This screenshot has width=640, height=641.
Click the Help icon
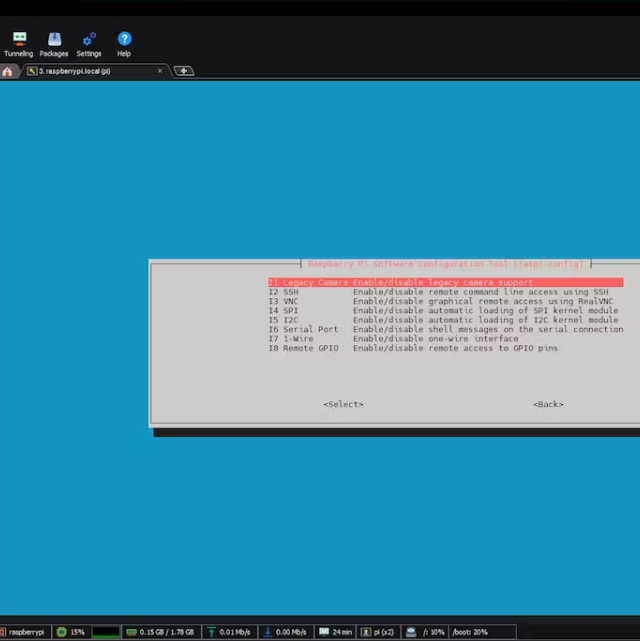[x=124, y=44]
